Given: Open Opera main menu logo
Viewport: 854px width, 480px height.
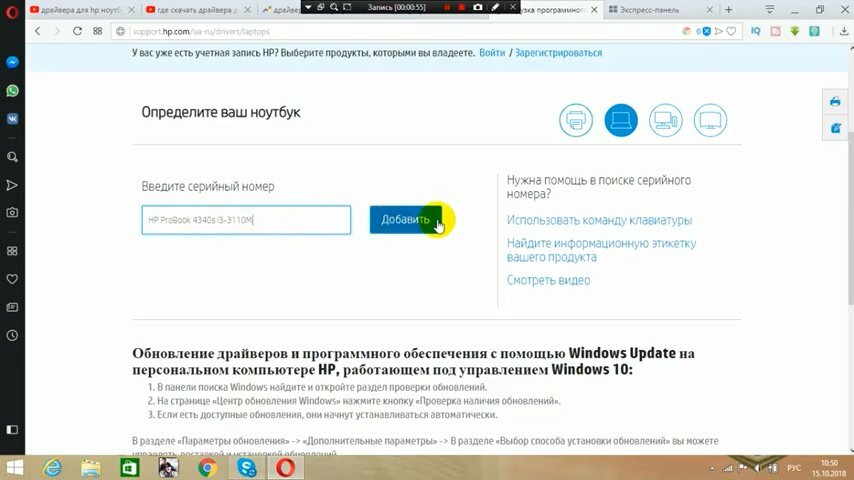Looking at the screenshot, I should click(x=11, y=11).
